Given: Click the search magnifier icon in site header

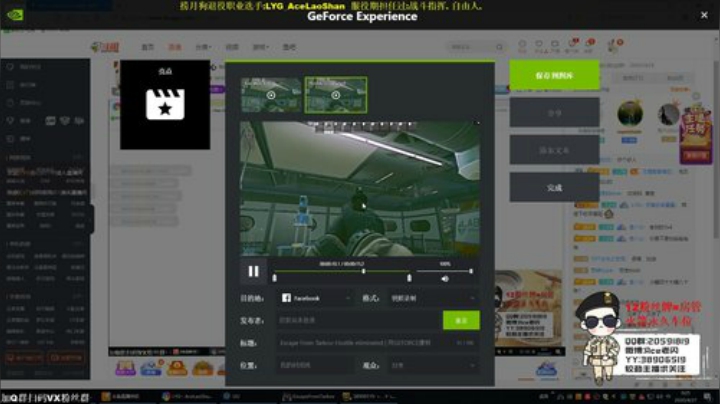Looking at the screenshot, I should [499, 47].
